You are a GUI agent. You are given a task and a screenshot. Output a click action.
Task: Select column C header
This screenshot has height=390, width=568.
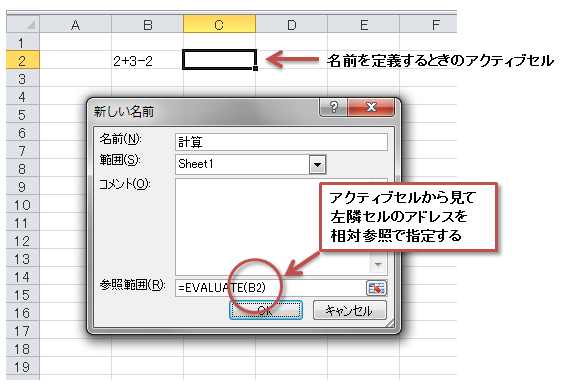click(x=220, y=25)
